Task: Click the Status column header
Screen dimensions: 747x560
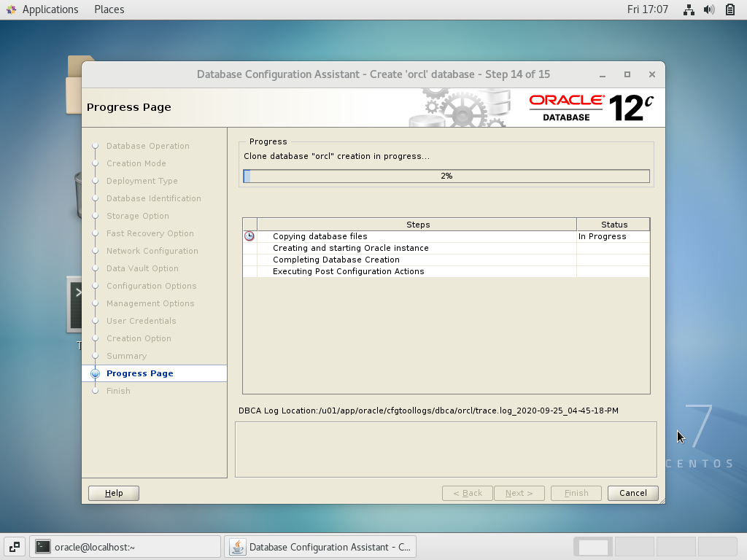Action: (614, 225)
